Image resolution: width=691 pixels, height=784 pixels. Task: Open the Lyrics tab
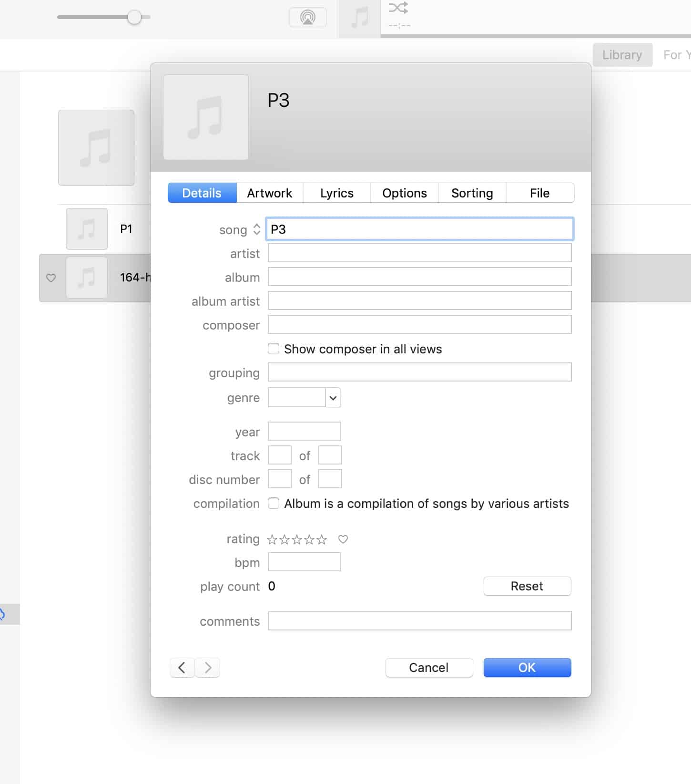coord(336,193)
